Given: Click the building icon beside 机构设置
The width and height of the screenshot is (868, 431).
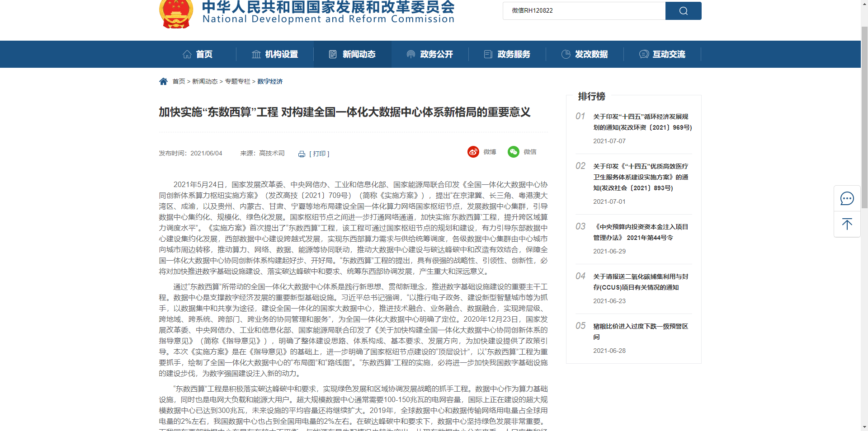Looking at the screenshot, I should 256,54.
